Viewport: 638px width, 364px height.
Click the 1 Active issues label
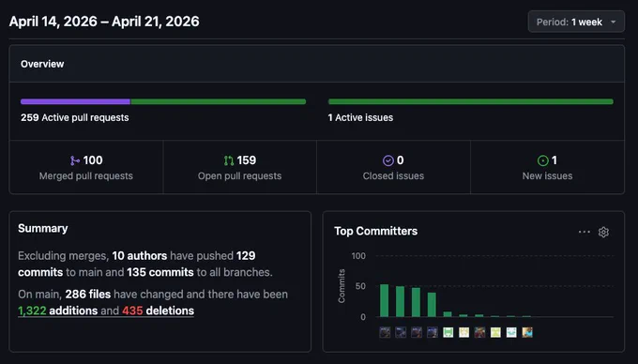click(x=360, y=117)
